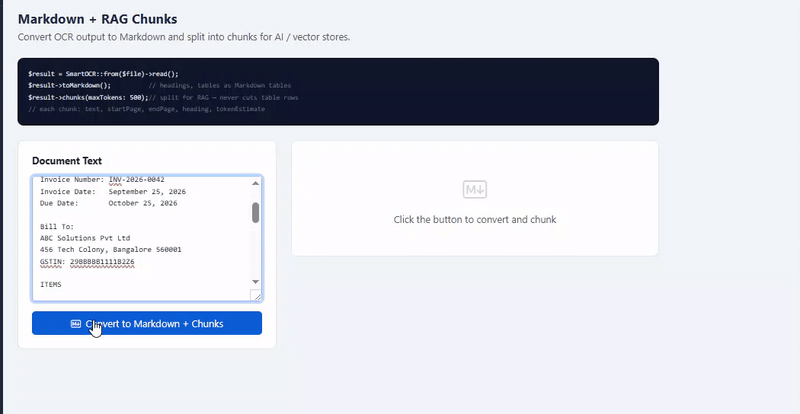Click 'Markdown + RAG Chunks' page title

(x=97, y=19)
